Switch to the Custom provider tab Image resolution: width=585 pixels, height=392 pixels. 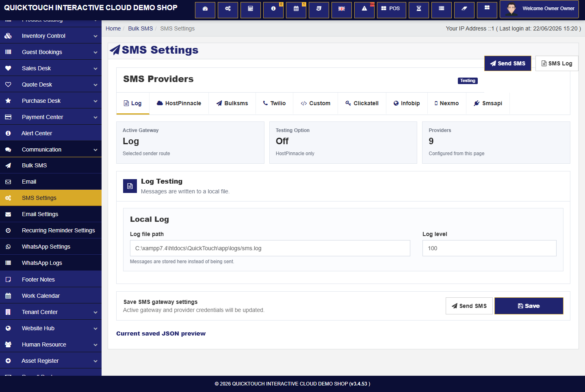pos(316,103)
